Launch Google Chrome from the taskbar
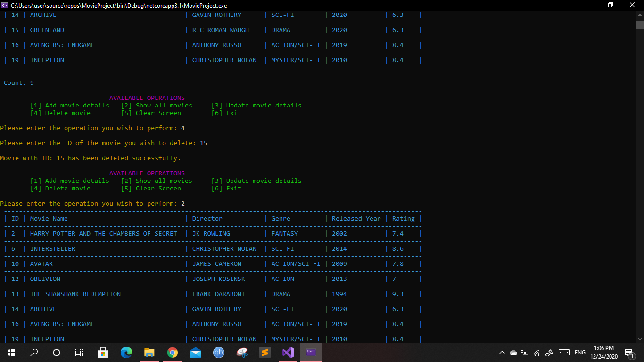Image resolution: width=644 pixels, height=362 pixels. (x=172, y=352)
